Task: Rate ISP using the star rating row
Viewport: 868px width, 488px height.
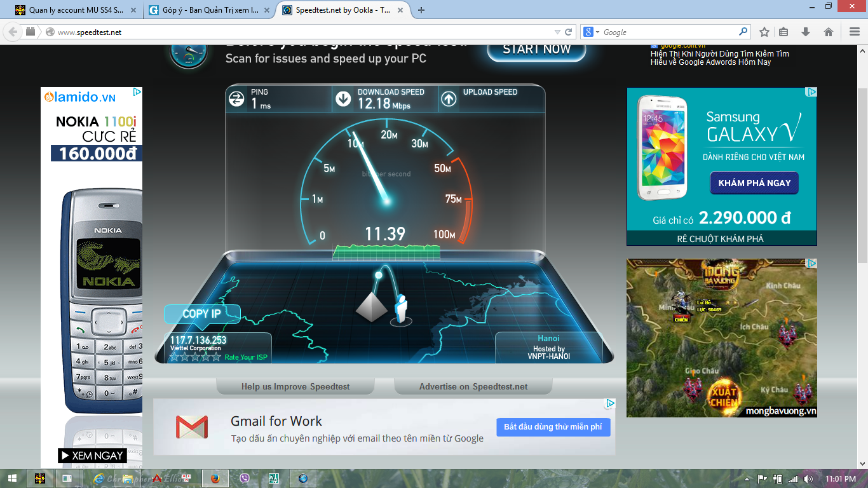Action: (195, 356)
